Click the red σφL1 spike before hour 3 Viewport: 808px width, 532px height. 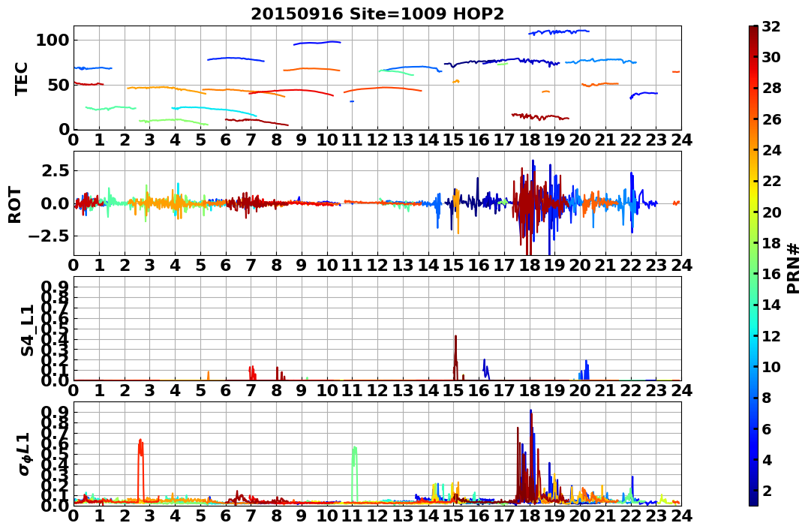point(141,469)
